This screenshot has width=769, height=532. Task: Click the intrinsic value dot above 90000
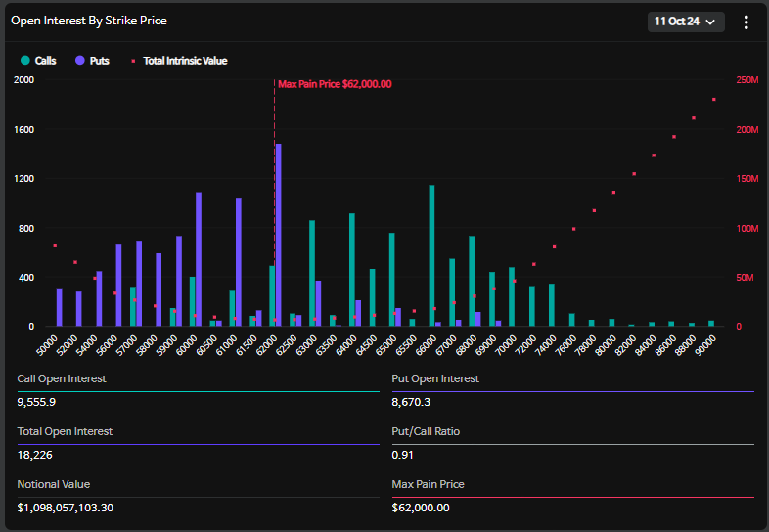click(x=713, y=100)
